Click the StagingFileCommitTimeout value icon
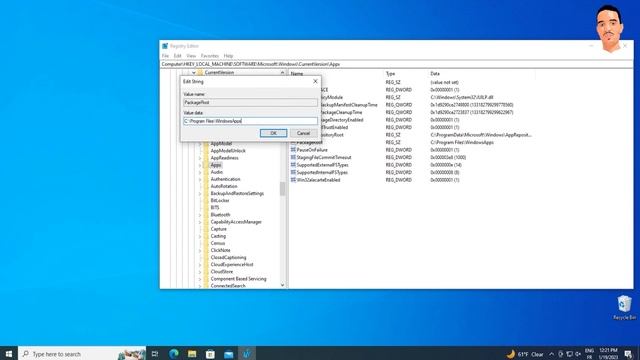Viewport: 640px width, 360px height. pyautogui.click(x=293, y=157)
